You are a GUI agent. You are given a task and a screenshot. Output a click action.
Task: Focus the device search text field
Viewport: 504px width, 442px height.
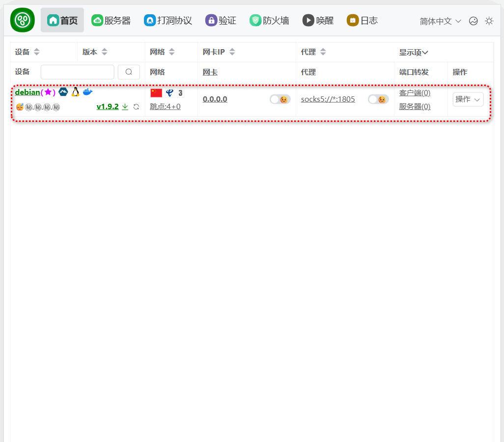(77, 72)
